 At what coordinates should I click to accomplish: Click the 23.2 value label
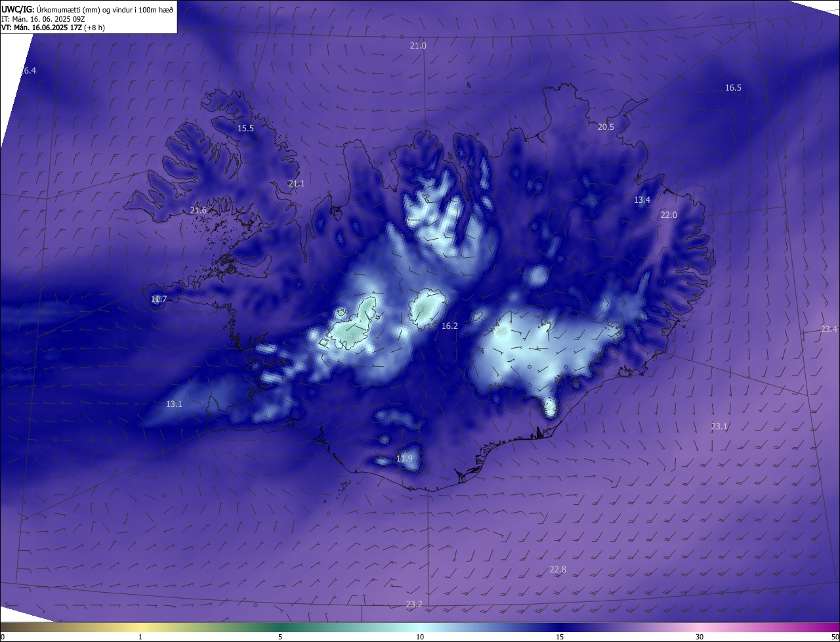point(414,604)
